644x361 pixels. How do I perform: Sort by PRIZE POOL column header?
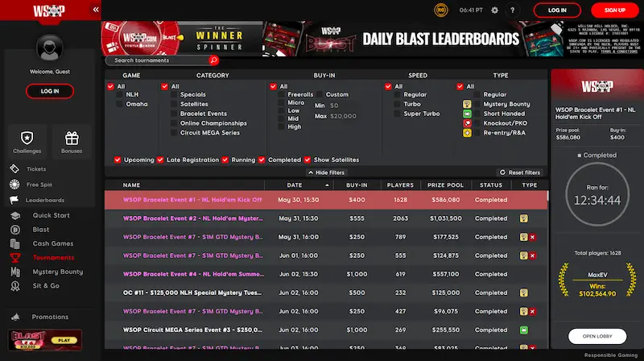pyautogui.click(x=445, y=185)
